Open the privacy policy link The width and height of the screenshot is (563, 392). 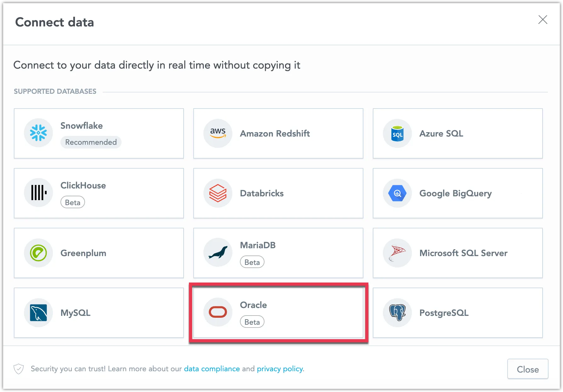click(280, 368)
